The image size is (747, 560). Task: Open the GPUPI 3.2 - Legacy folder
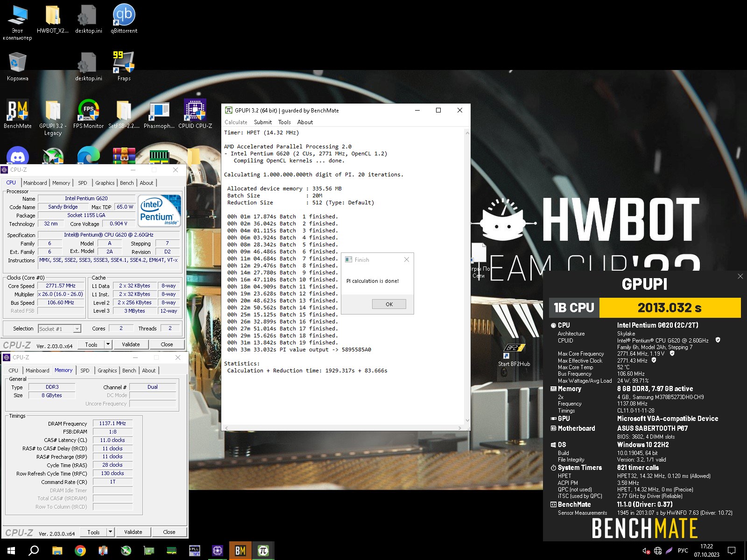[x=53, y=117]
